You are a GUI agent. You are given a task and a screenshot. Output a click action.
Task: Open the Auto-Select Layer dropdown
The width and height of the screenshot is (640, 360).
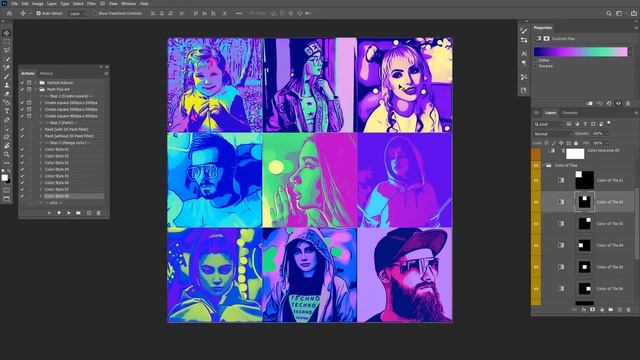click(x=78, y=13)
